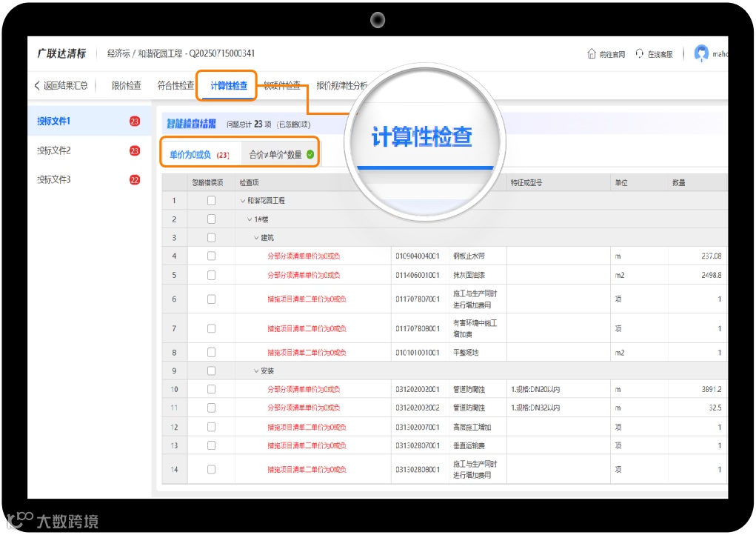756x535 pixels.
Task: Click red badge 23 beside 投标文件1
Action: click(x=135, y=121)
